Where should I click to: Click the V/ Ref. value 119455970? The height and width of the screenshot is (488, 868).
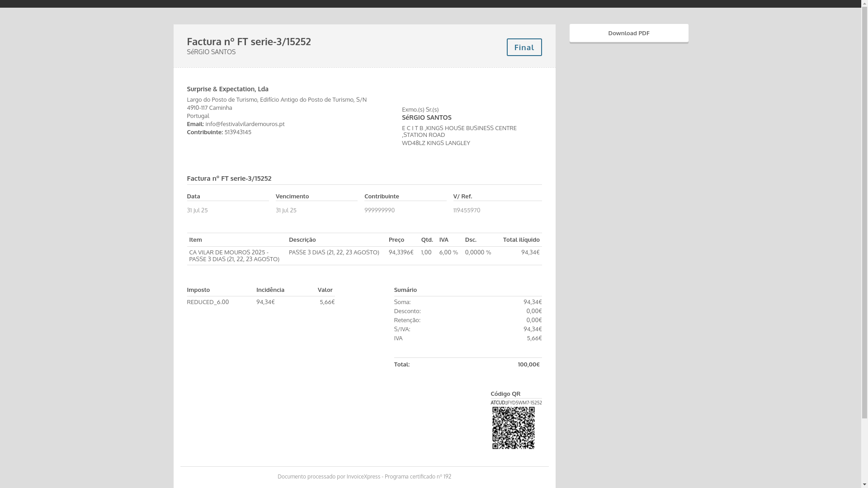[467, 211]
